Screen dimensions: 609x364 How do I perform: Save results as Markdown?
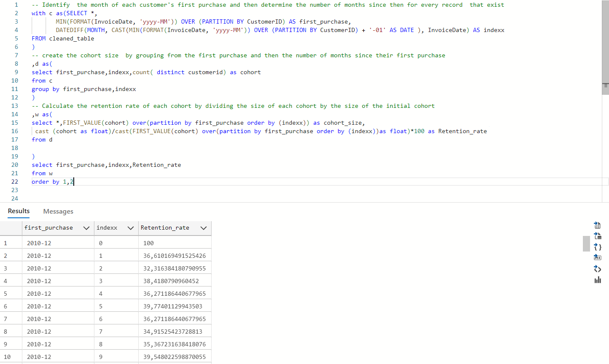pos(597,257)
